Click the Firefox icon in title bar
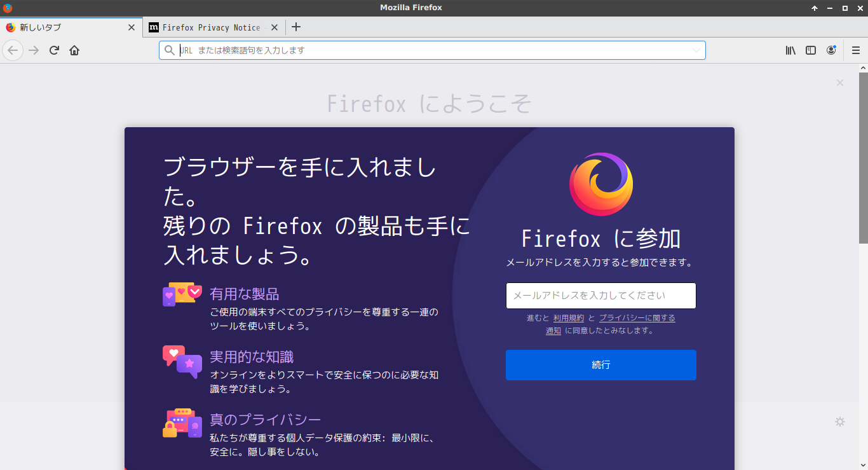This screenshot has height=470, width=868. coord(8,8)
